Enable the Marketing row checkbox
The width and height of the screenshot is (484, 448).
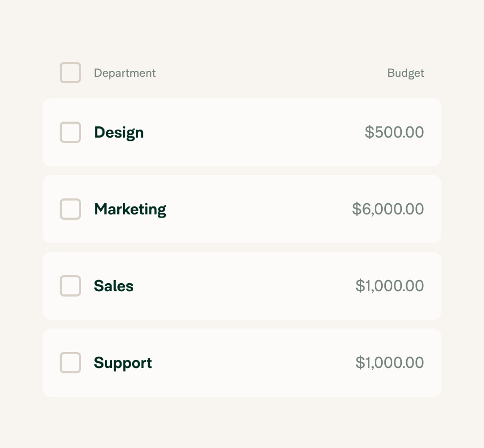(x=70, y=209)
